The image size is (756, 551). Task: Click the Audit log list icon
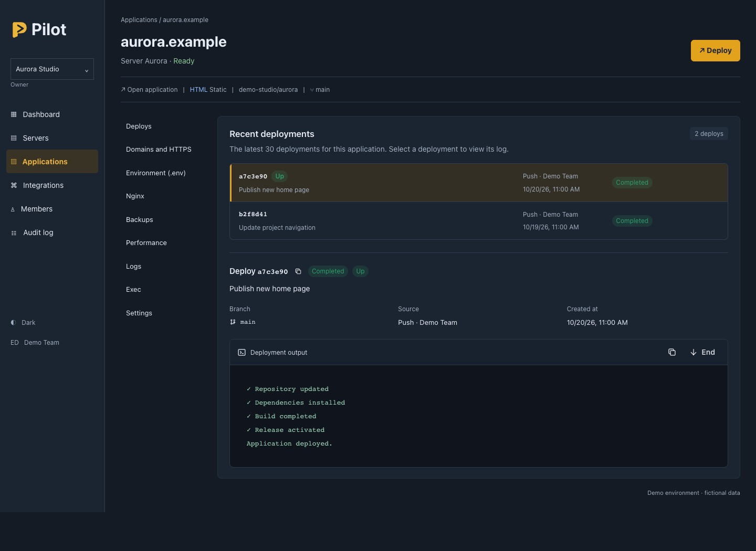(x=14, y=233)
